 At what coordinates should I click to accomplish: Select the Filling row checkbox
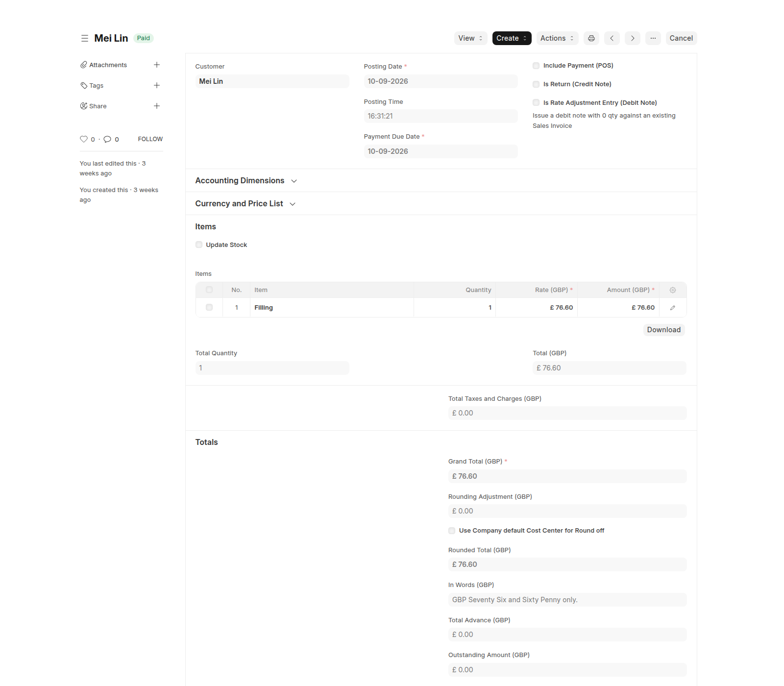pos(209,307)
